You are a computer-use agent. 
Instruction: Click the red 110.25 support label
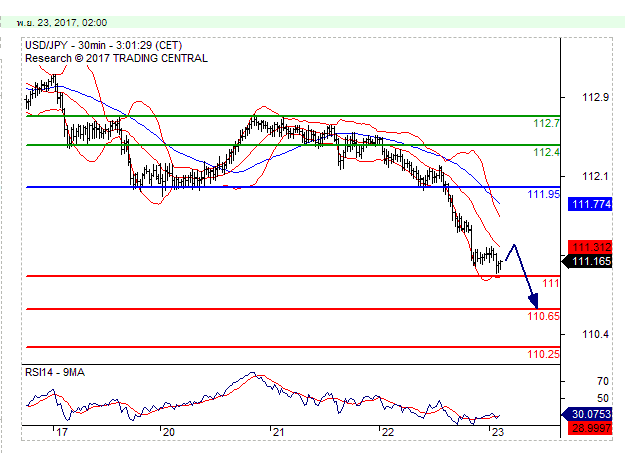(x=544, y=354)
